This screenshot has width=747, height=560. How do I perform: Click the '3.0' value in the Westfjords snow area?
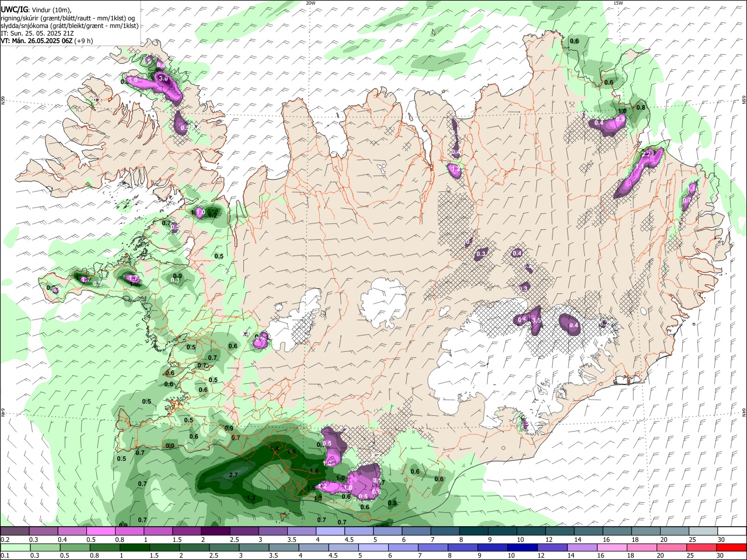pos(163,78)
